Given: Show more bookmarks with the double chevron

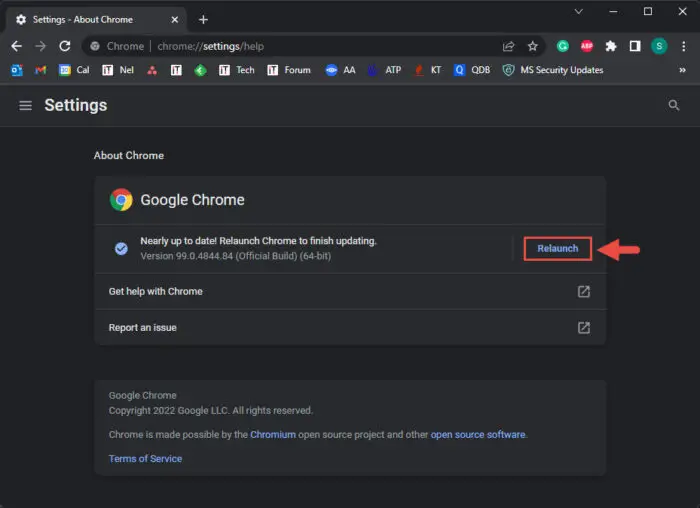Looking at the screenshot, I should tap(682, 70).
